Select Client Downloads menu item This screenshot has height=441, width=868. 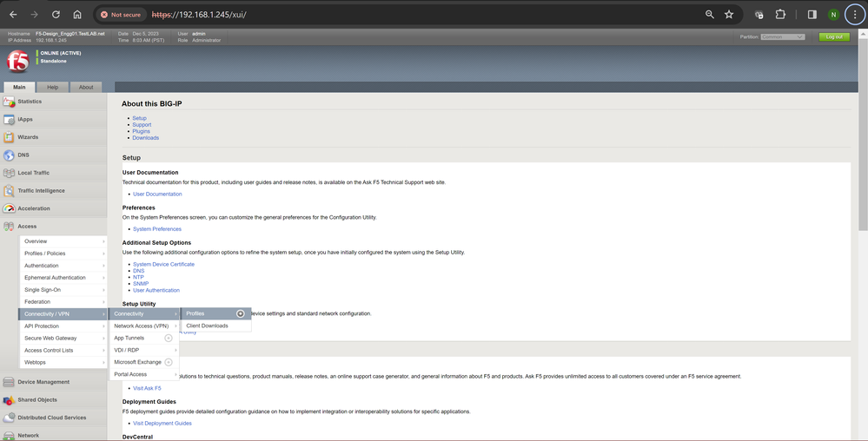[x=216, y=326]
